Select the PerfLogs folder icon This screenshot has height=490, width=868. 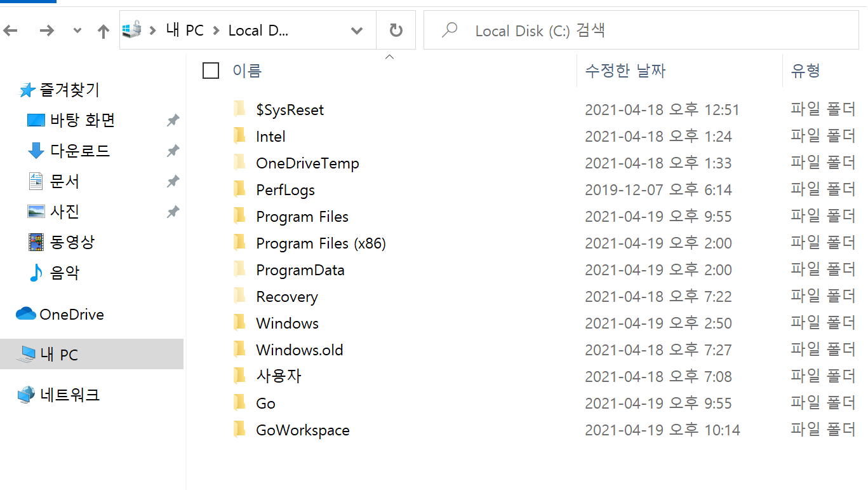[x=240, y=189]
